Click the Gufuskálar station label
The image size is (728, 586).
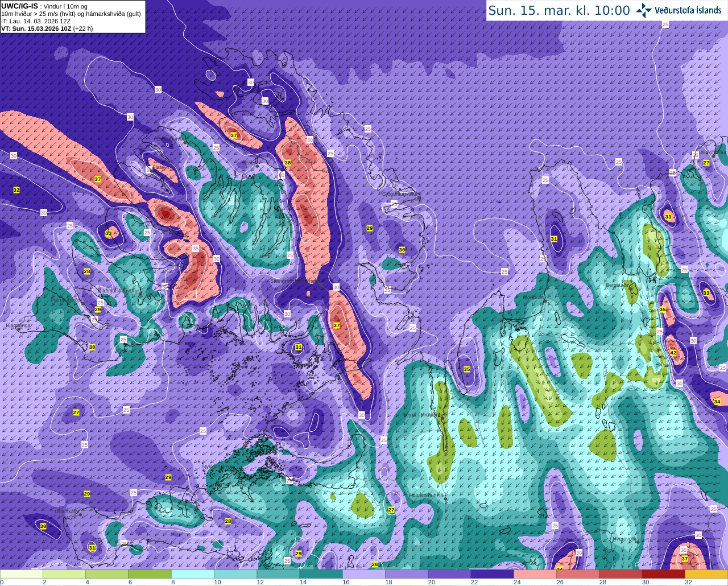coord(67,511)
